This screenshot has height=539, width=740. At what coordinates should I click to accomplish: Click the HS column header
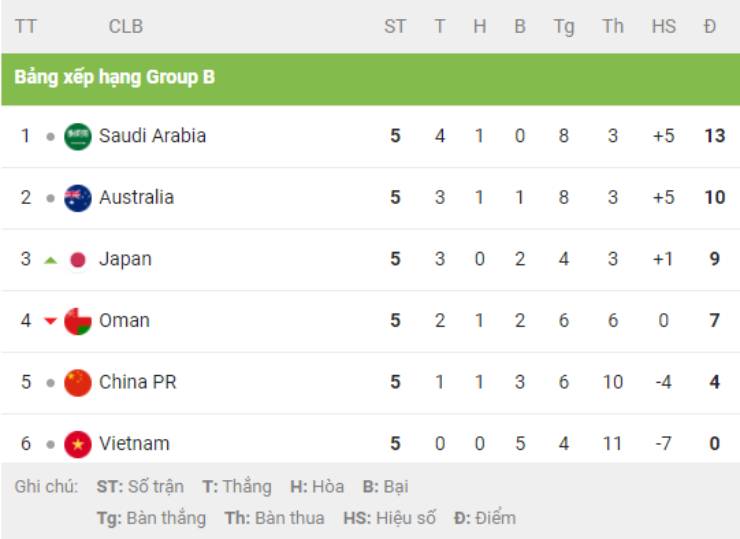pyautogui.click(x=664, y=26)
